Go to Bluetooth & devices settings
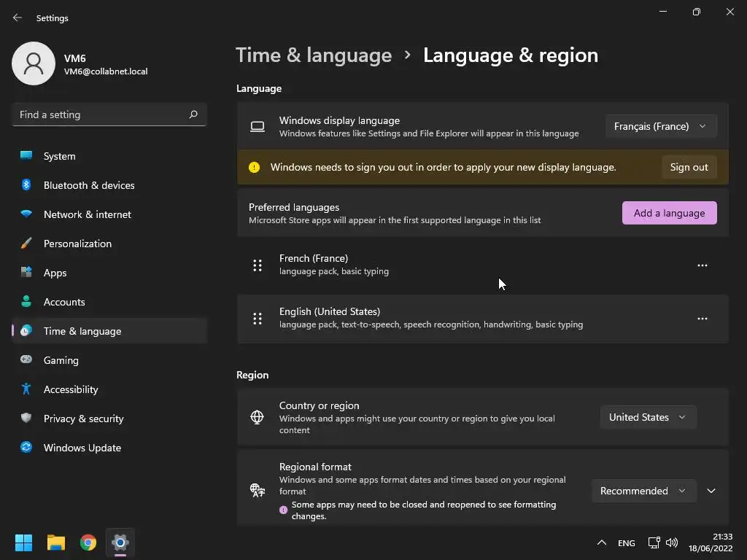 89,185
